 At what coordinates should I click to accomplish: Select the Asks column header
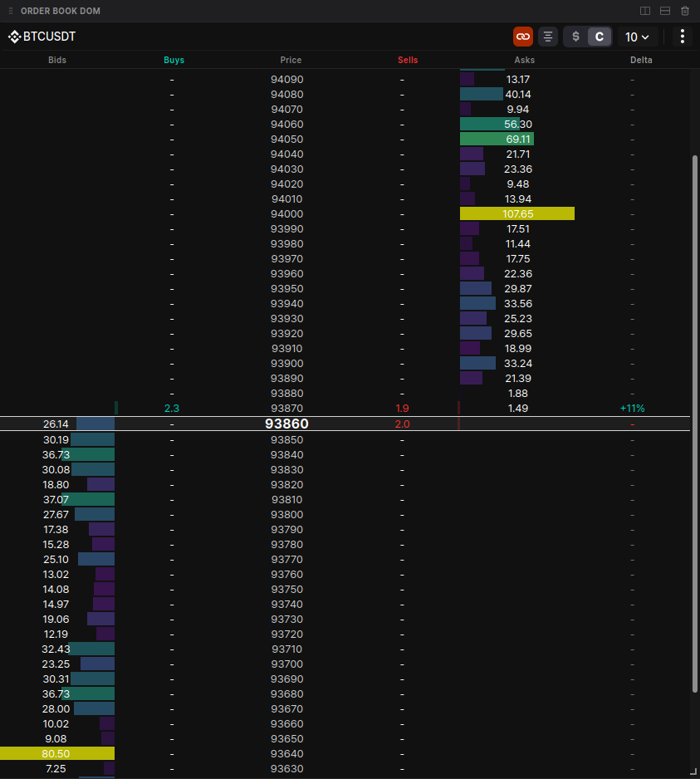click(x=524, y=59)
